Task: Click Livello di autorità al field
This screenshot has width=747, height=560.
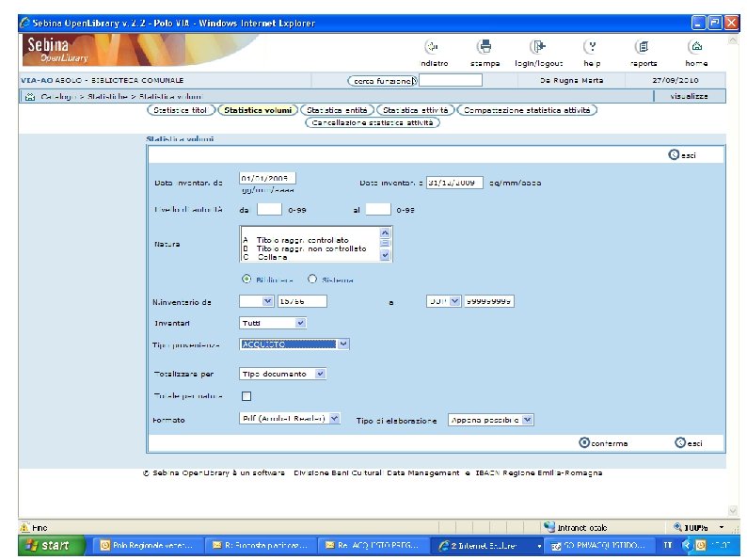Action: coord(378,209)
